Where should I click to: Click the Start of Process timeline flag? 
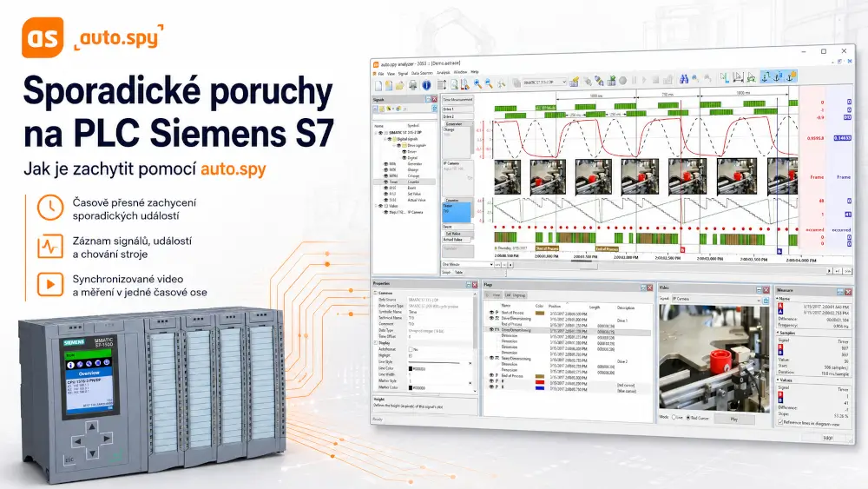point(546,248)
